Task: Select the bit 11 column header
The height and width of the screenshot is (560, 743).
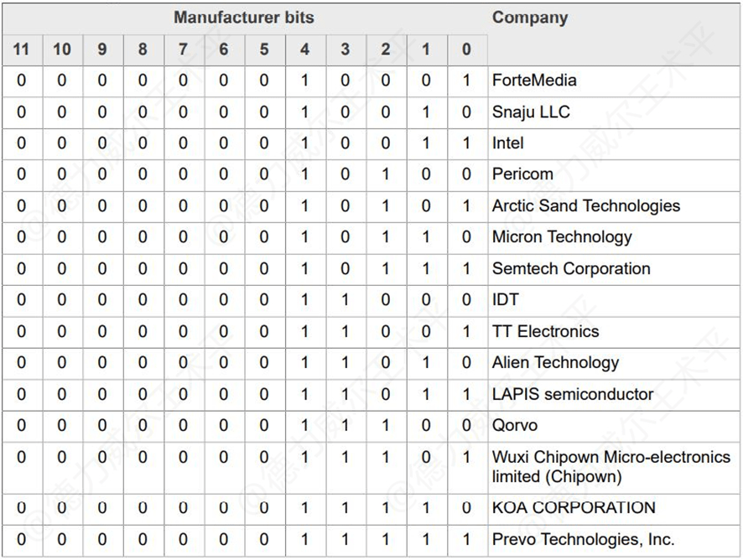Action: 21,49
